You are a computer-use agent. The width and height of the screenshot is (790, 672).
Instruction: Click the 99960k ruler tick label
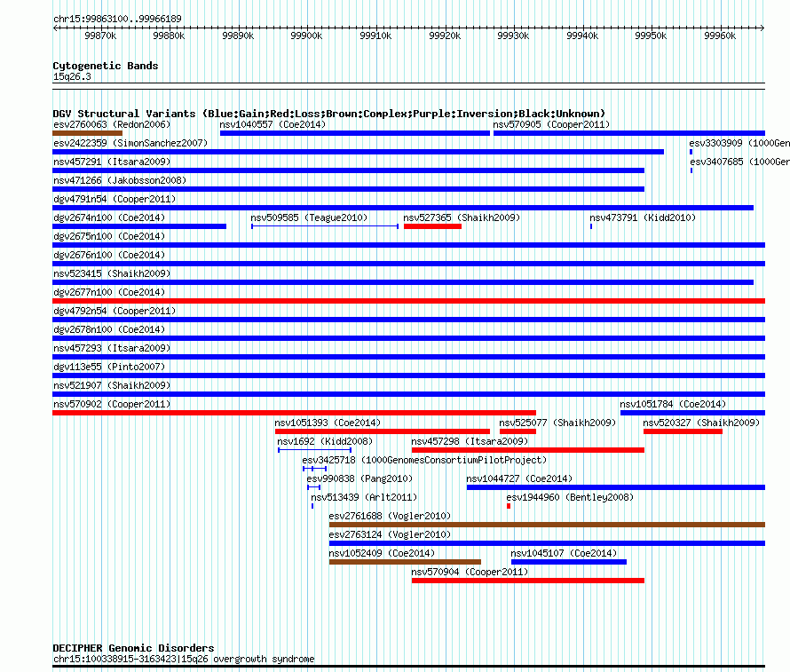pos(720,36)
